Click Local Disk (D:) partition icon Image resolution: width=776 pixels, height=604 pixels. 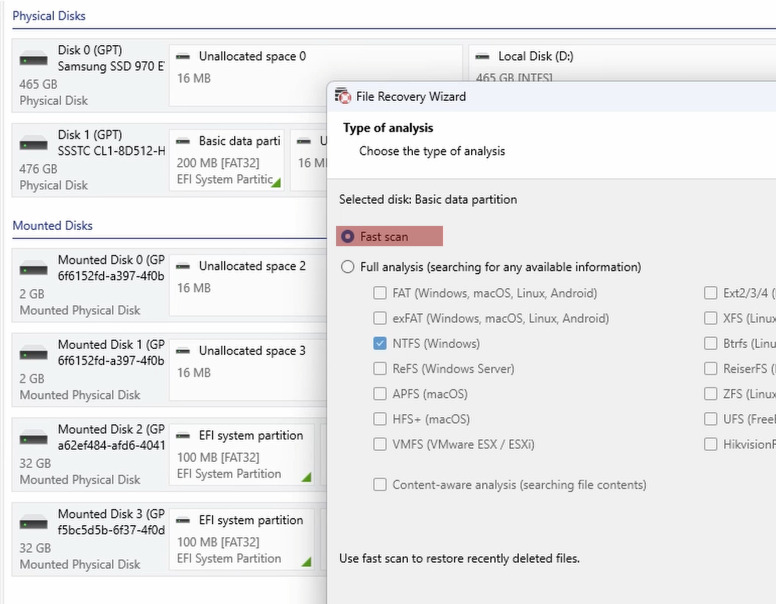pyautogui.click(x=483, y=56)
